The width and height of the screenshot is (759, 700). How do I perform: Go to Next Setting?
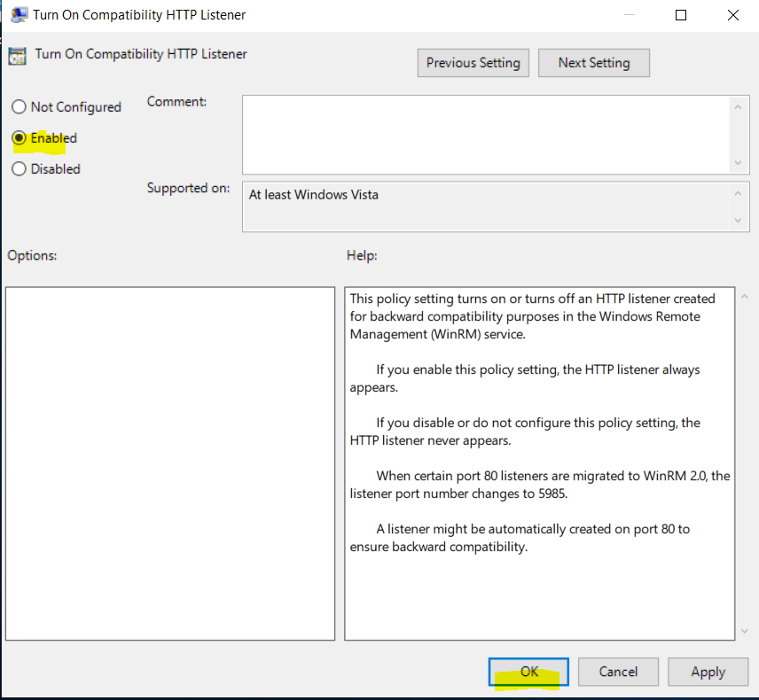click(594, 63)
